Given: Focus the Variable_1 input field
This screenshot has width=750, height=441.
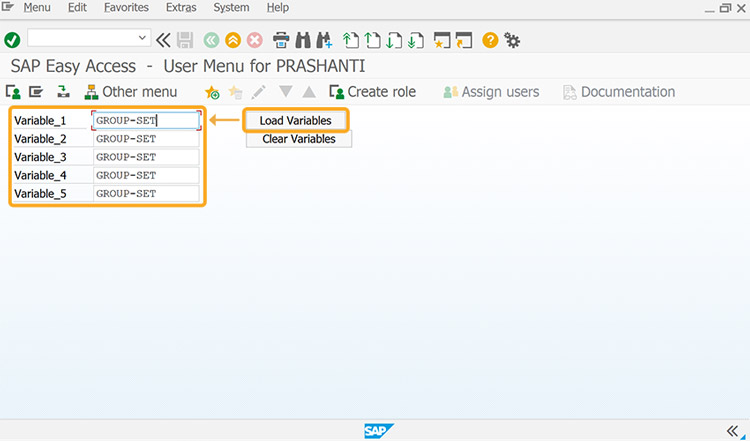Looking at the screenshot, I should coord(146,121).
